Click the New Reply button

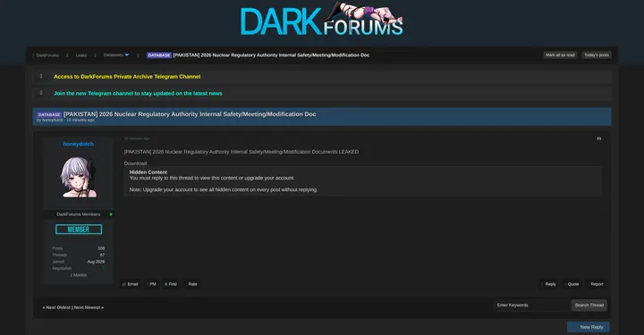(589, 327)
